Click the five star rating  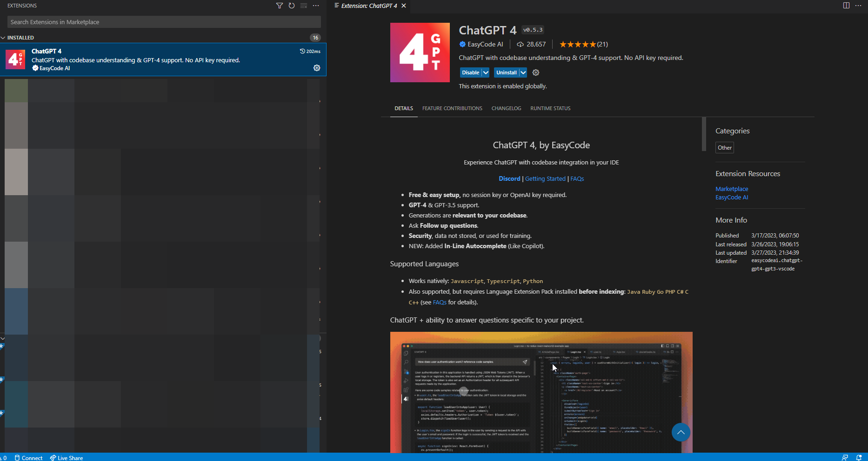point(577,44)
